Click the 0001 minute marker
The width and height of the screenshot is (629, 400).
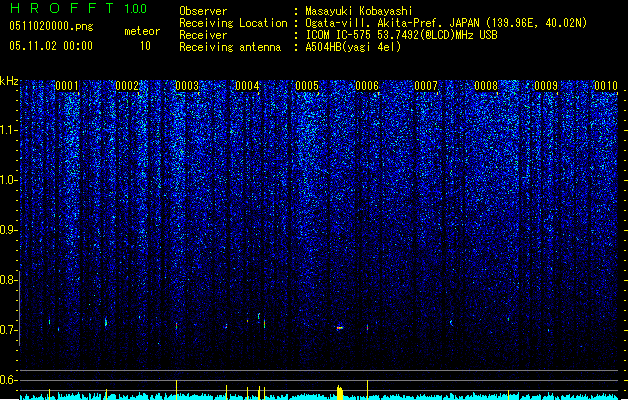tap(67, 86)
